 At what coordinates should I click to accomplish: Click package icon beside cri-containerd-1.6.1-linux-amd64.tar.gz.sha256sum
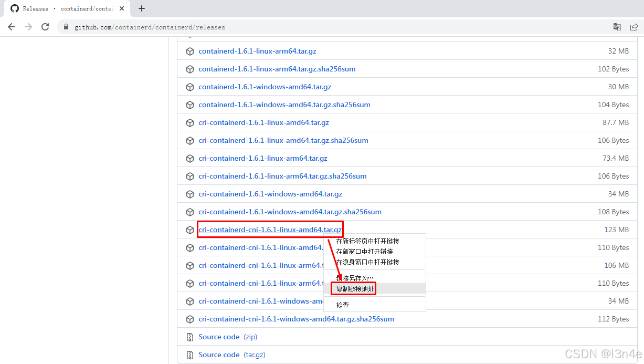[x=190, y=141]
